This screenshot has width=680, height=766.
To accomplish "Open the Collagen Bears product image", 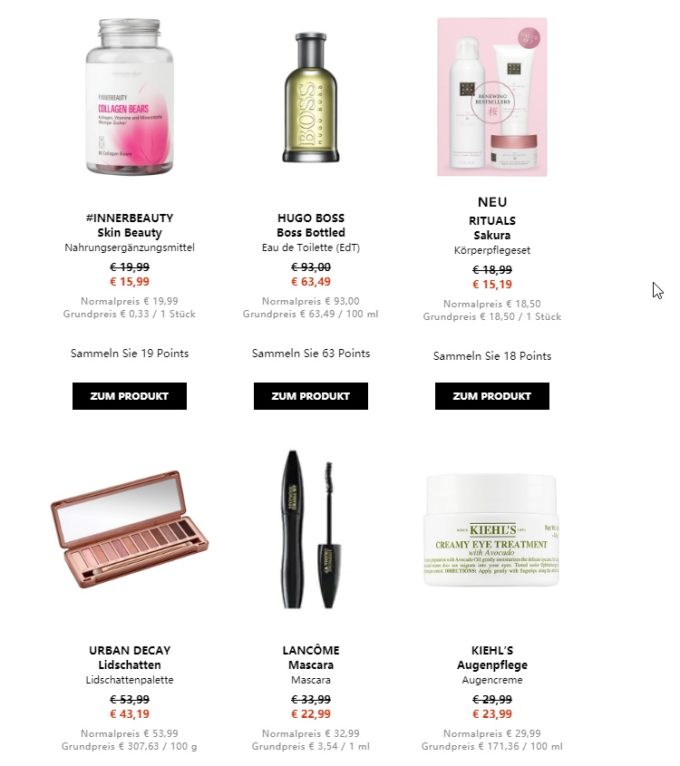I will tap(129, 96).
